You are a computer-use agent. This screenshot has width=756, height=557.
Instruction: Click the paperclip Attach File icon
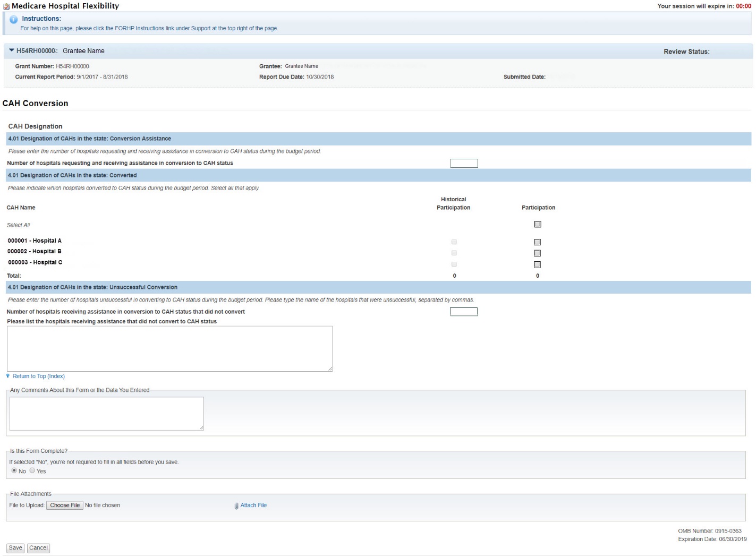(x=236, y=506)
